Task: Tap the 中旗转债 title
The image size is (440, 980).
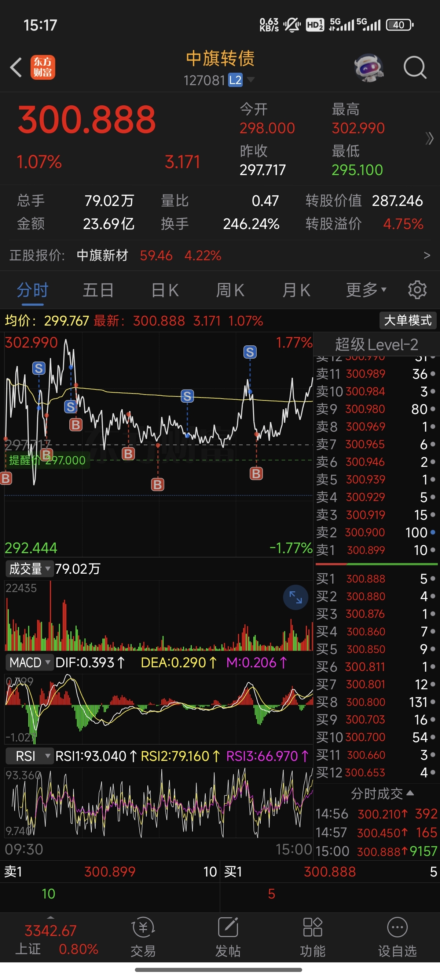Action: [220, 58]
